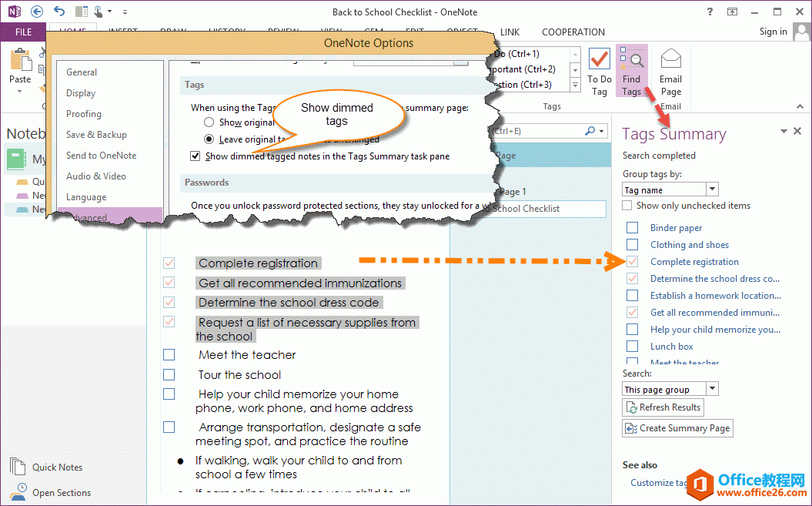Check Binder paper tag checkbox
This screenshot has height=506, width=812.
click(633, 228)
